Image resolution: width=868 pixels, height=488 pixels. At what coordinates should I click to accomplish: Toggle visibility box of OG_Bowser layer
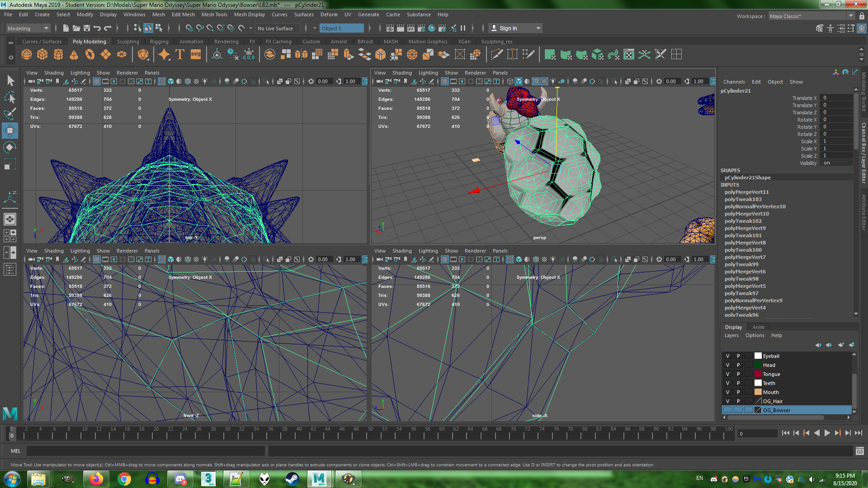[x=727, y=410]
